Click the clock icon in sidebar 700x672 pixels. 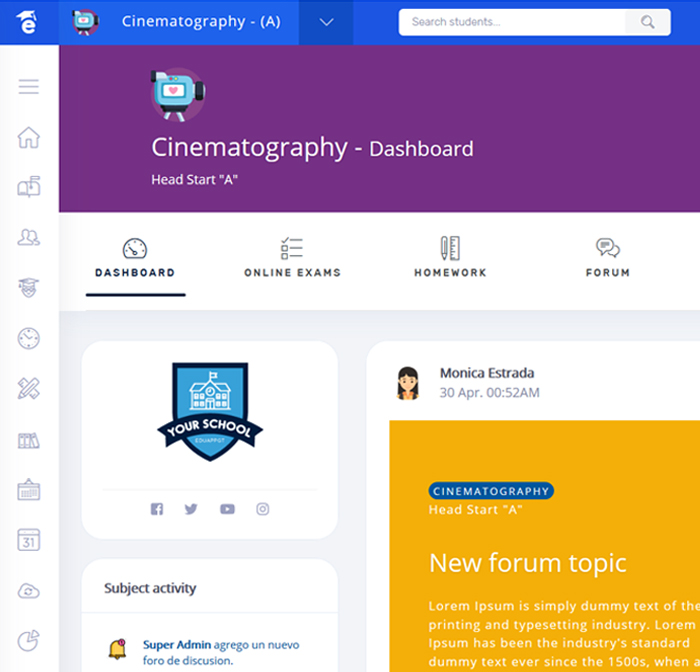click(29, 338)
